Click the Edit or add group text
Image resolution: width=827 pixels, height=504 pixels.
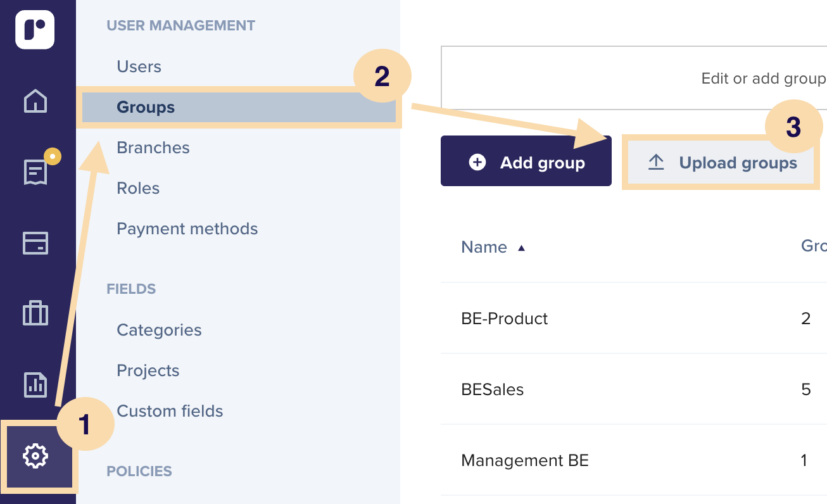(x=764, y=79)
